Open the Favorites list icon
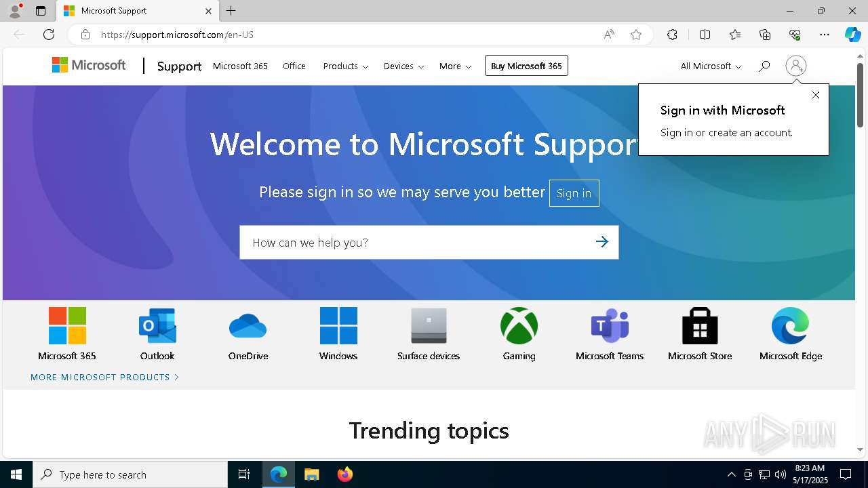The image size is (868, 488). pyautogui.click(x=735, y=35)
